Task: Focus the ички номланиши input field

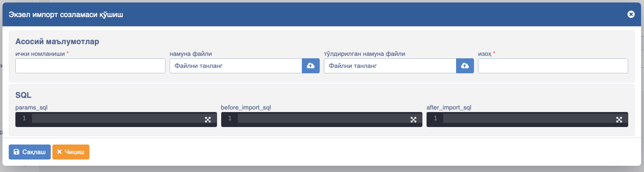Action: [90, 66]
